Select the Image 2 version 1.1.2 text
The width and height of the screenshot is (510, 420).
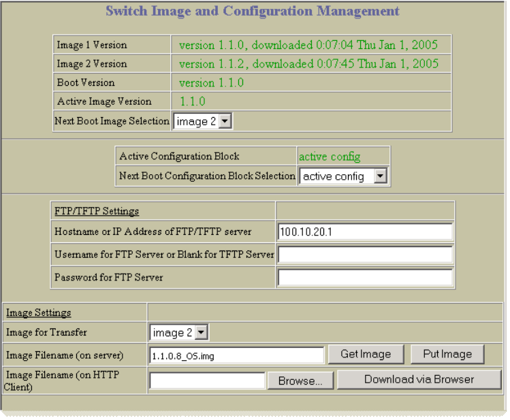tap(308, 64)
